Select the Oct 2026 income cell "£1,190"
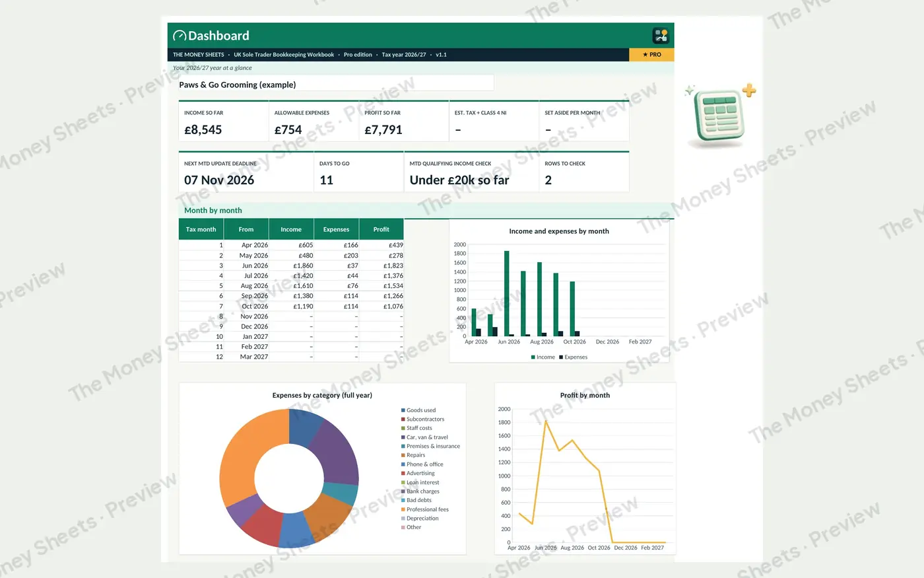This screenshot has width=924, height=578. tap(291, 307)
